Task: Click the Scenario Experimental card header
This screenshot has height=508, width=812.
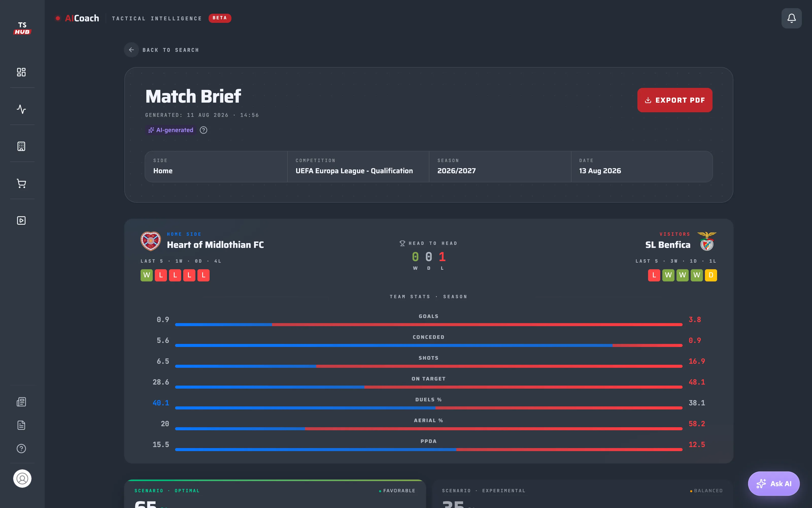Action: [x=483, y=491]
